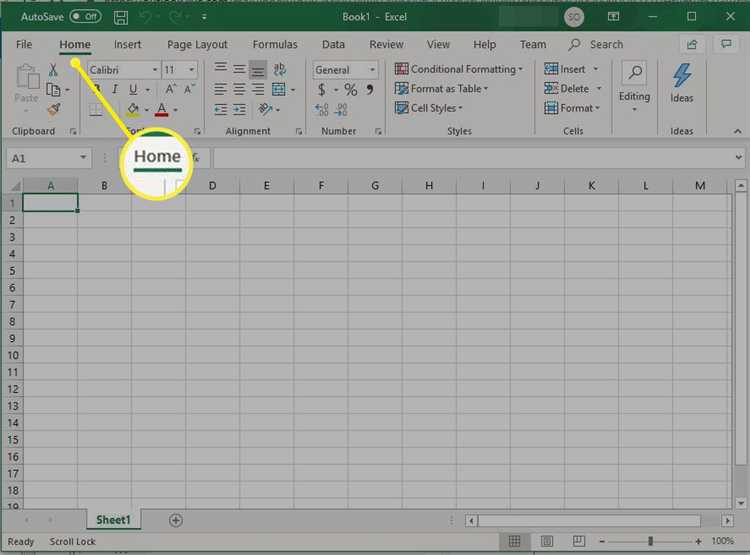Expand the formula bar
The image size is (750, 555).
[x=739, y=157]
